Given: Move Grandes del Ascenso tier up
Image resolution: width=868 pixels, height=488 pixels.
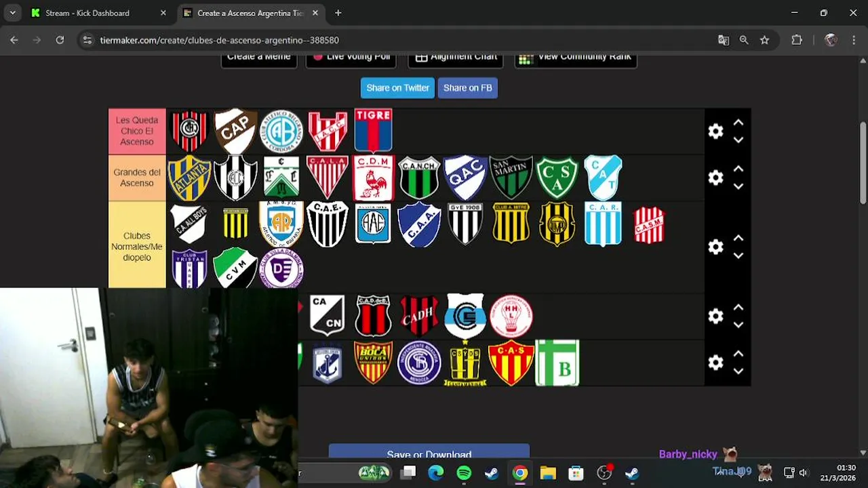Looking at the screenshot, I should point(738,169).
